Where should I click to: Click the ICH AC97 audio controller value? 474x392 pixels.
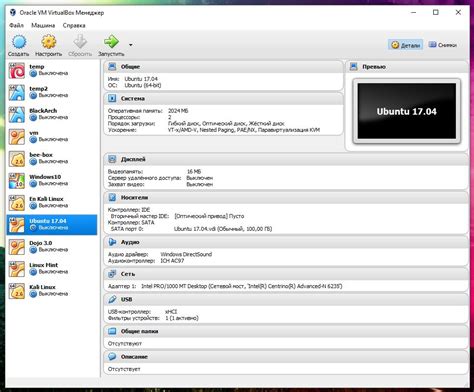click(172, 261)
